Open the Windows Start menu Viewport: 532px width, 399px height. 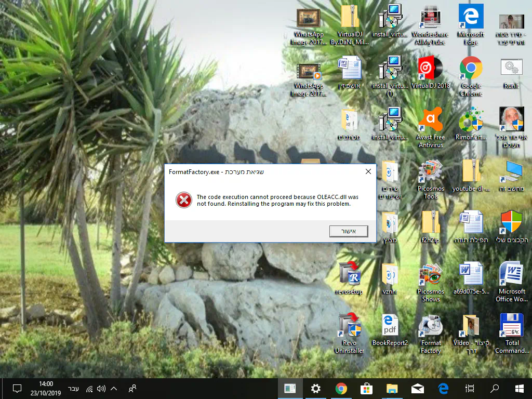click(x=519, y=389)
